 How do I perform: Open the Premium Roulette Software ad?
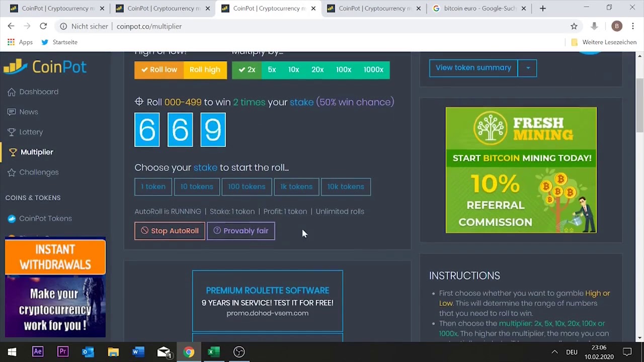coord(267,301)
